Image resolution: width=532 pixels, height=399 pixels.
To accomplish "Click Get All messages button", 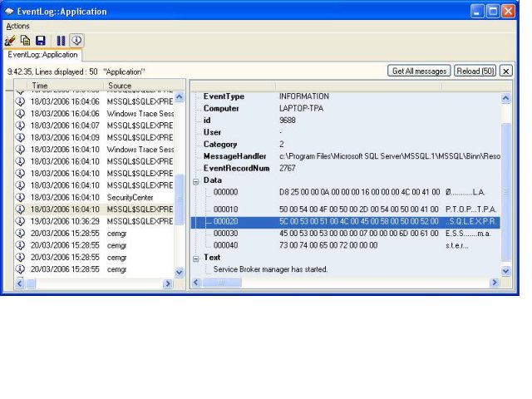I will pyautogui.click(x=419, y=71).
